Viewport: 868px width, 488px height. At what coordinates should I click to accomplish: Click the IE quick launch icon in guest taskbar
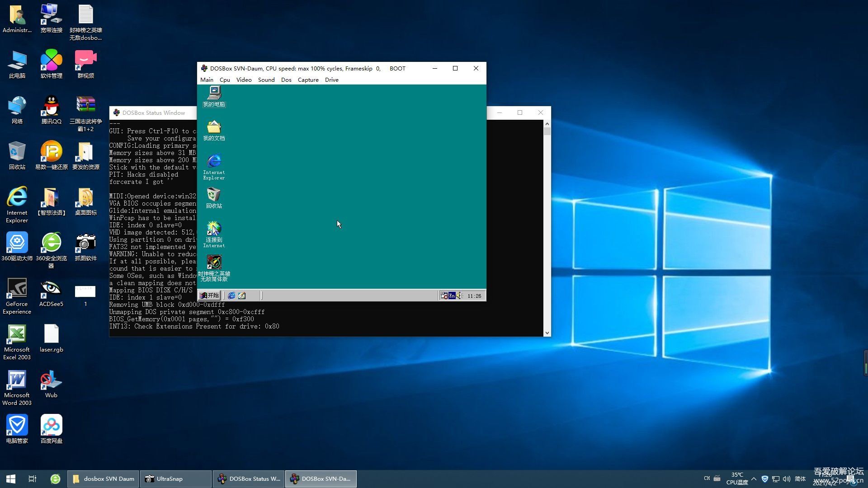(231, 296)
